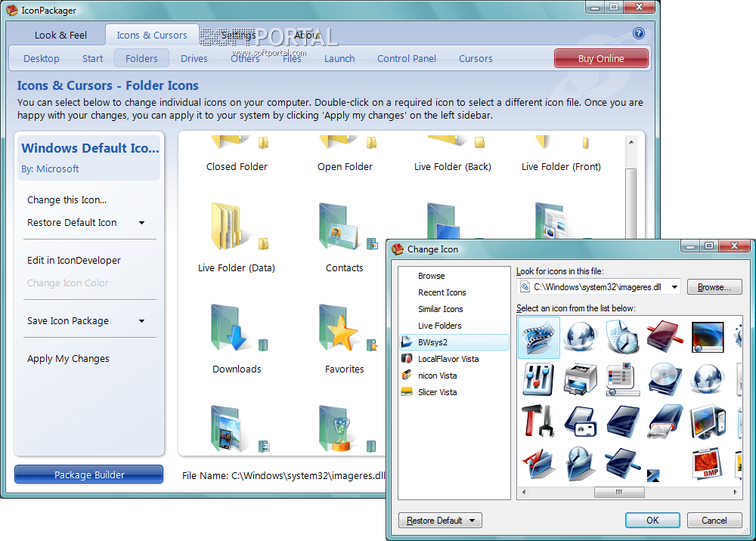The height and width of the screenshot is (541, 756).
Task: Select the monitor and PC tower icon
Action: pos(708,422)
